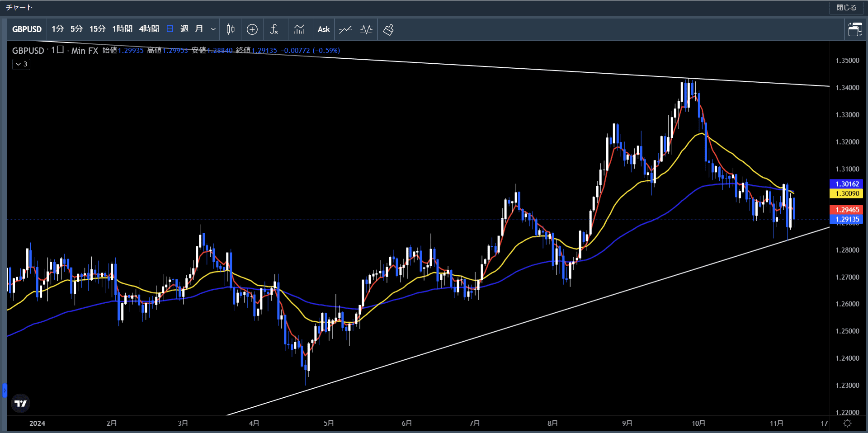The image size is (868, 433).
Task: Click the 10月 time axis label
Action: [x=698, y=424]
